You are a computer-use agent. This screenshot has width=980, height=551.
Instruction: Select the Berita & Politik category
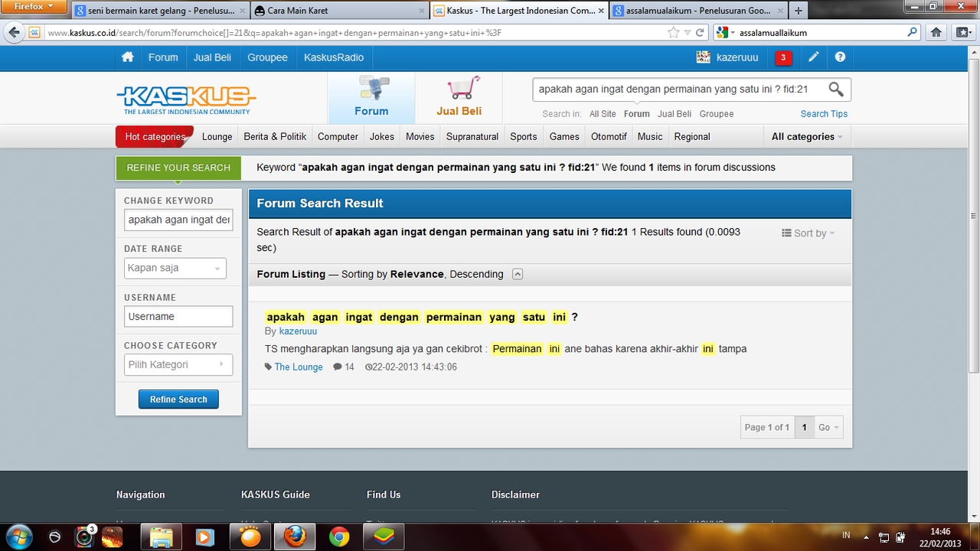pos(275,137)
